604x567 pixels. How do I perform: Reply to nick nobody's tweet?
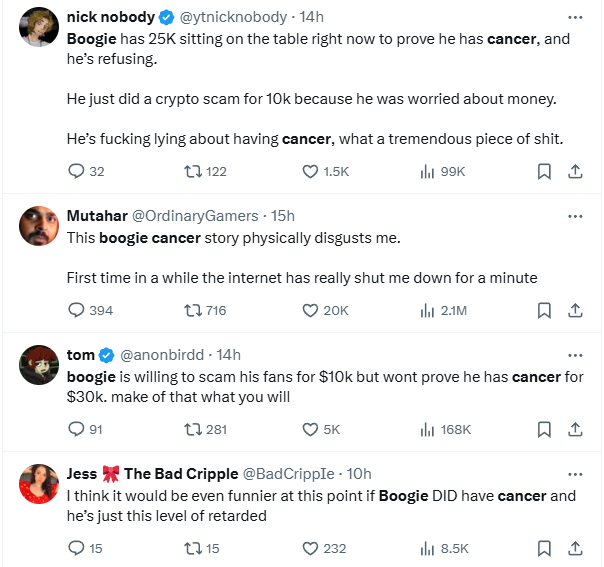point(76,171)
